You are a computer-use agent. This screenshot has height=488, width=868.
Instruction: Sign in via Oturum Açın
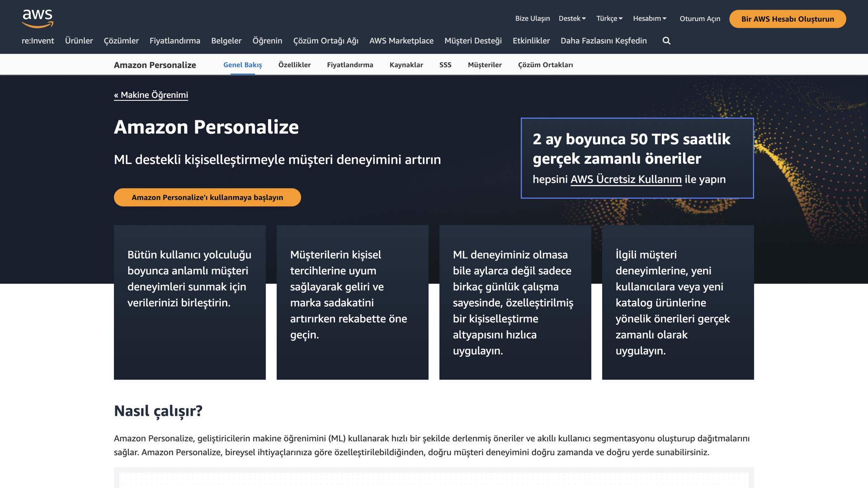point(699,19)
